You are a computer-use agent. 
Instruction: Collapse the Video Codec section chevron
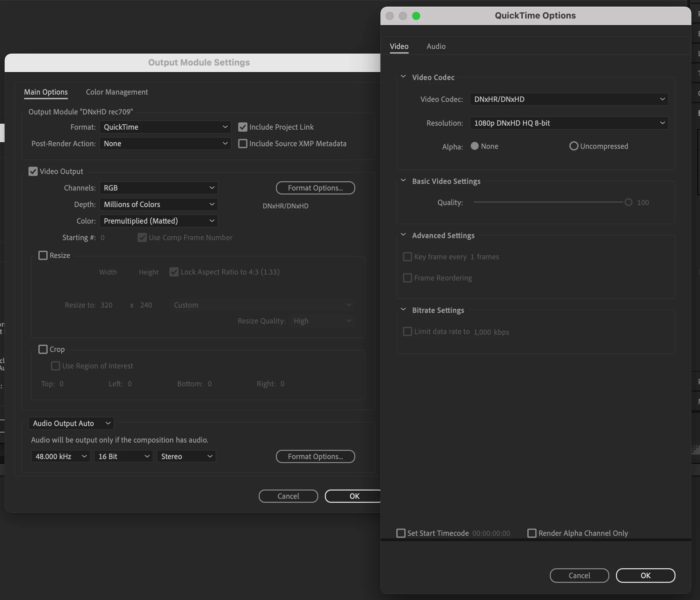point(403,77)
